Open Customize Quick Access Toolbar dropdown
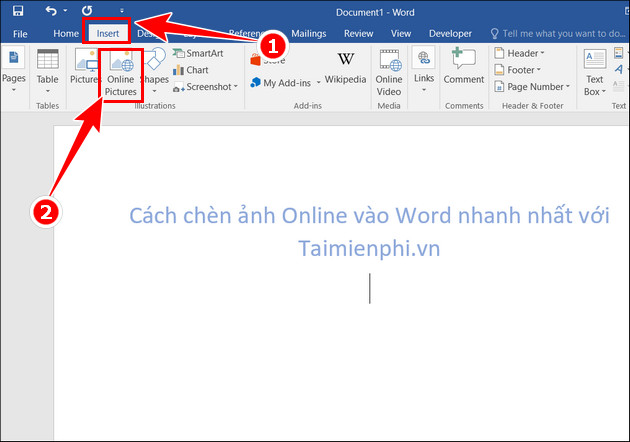This screenshot has height=442, width=630. click(x=122, y=11)
